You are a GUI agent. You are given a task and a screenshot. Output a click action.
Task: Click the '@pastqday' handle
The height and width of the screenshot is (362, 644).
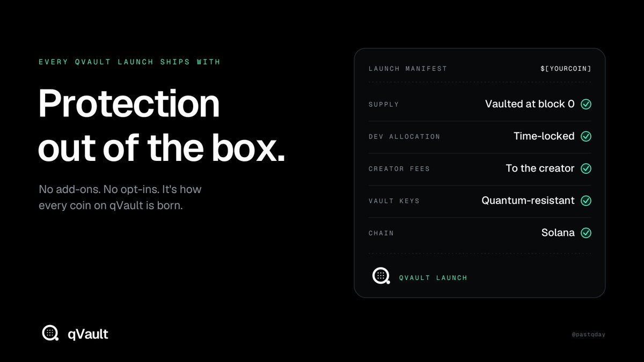coord(589,335)
